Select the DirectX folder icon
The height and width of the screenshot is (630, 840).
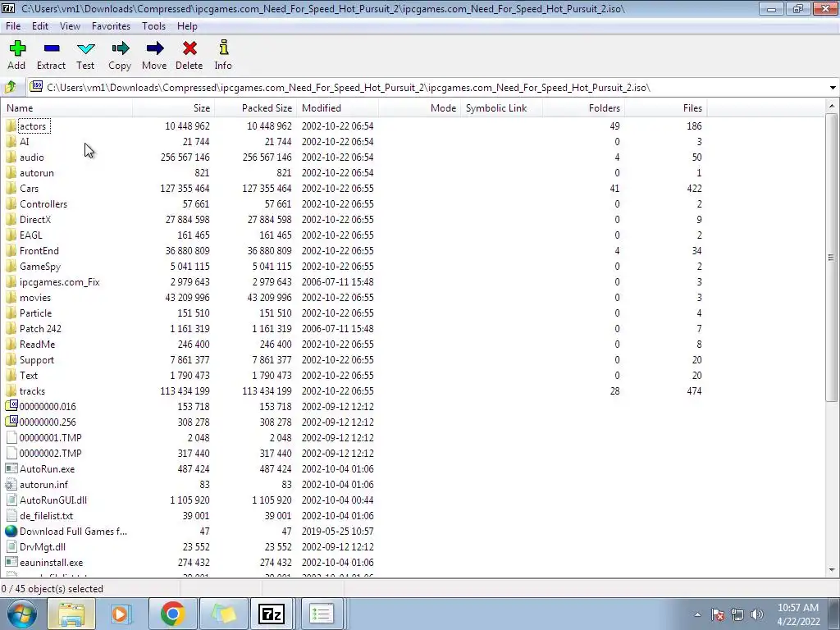coord(11,219)
